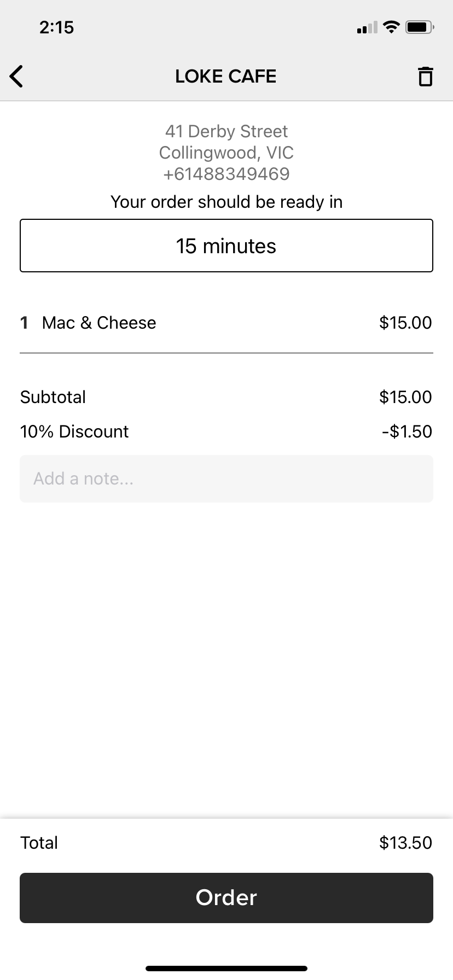Tap the Mac & Cheese quantity 1
Image resolution: width=453 pixels, height=980 pixels.
24,323
